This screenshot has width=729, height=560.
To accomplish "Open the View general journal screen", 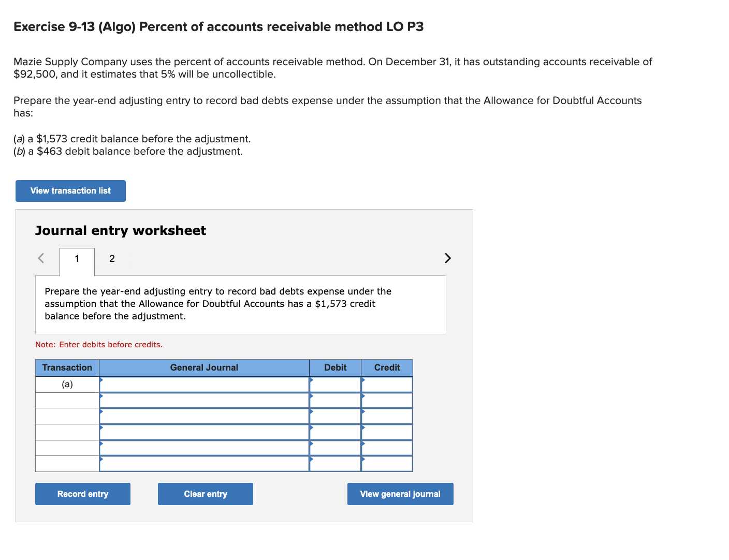I will click(400, 494).
